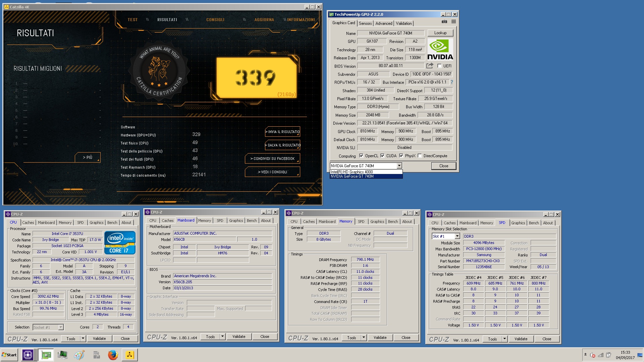Show hidden tray icons
This screenshot has height=362, width=644.
585,355
